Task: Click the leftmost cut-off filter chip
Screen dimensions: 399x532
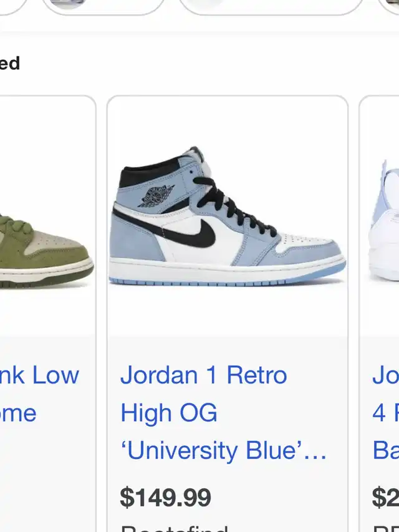Action: [13, 7]
